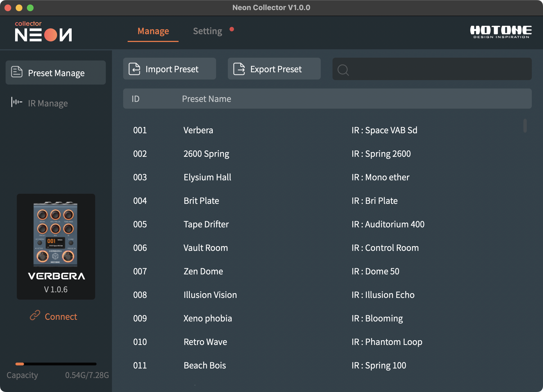This screenshot has width=543, height=392.
Task: Click the firmware version V 1.0.6
Action: tap(56, 289)
